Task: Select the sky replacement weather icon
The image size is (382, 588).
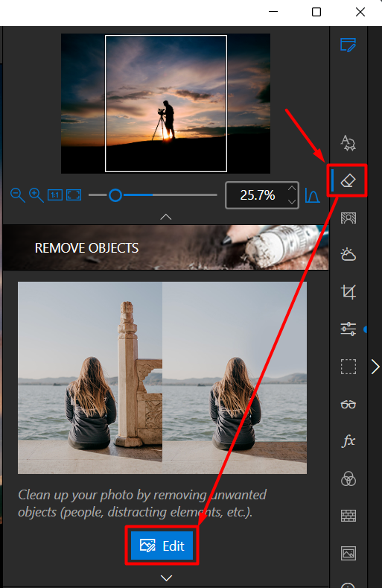Action: [x=348, y=254]
